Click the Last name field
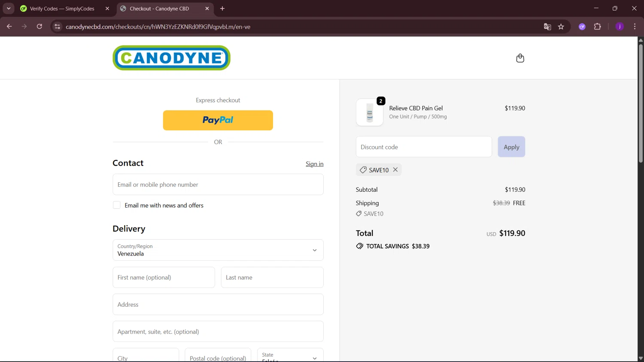Viewport: 644px width, 362px height. point(272,278)
